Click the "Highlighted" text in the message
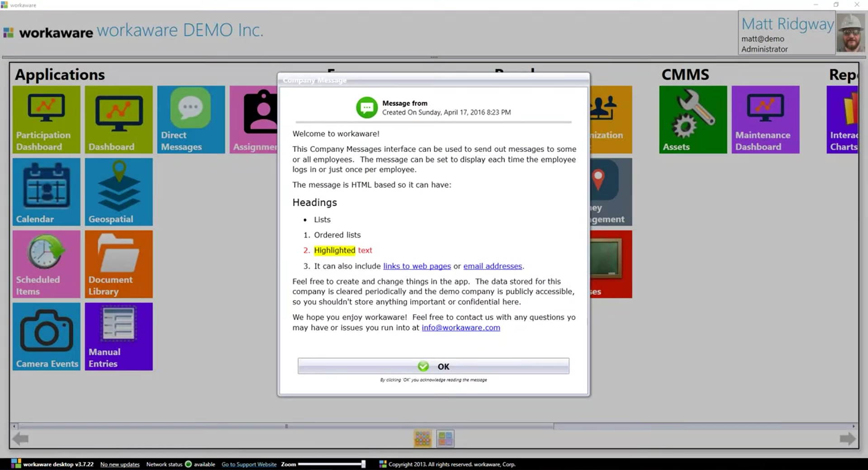Viewport: 868px width, 470px height. pyautogui.click(x=335, y=250)
